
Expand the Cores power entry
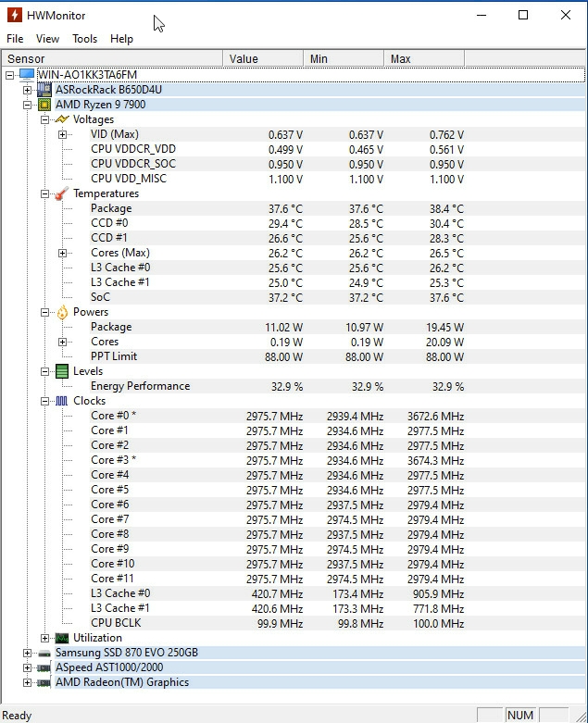click(x=63, y=343)
